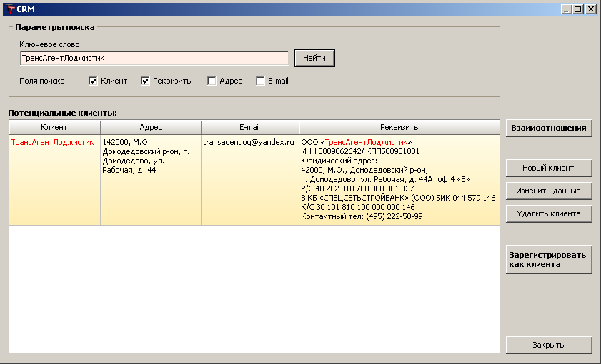Screen dimensions: 601x364
Task: Minimize the CRM window
Action: point(567,9)
